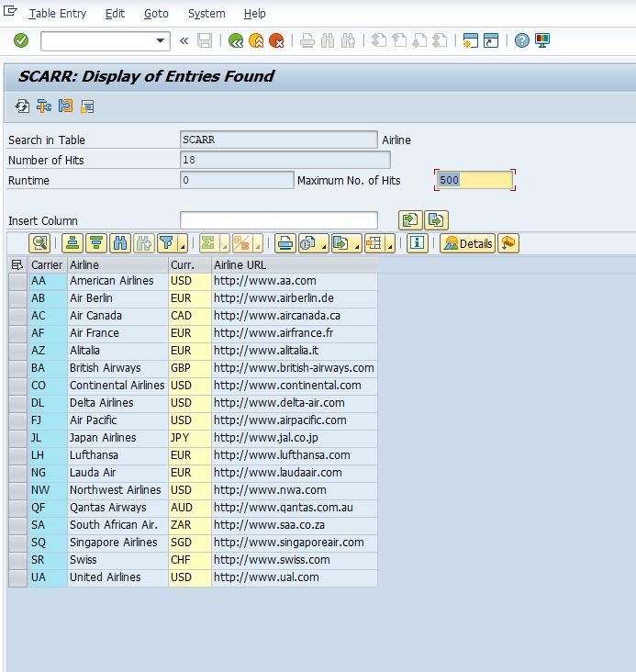Click the icon right of Details button
This screenshot has height=672, width=636.
click(x=508, y=243)
